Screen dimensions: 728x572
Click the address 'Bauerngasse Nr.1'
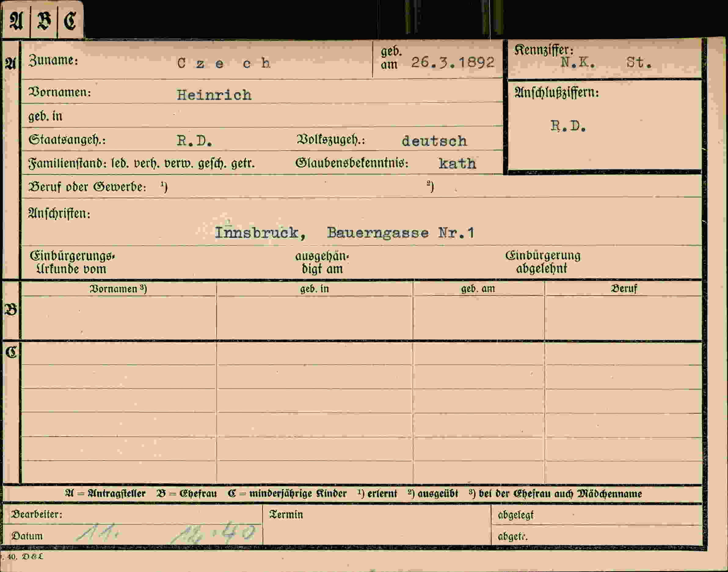[401, 233]
